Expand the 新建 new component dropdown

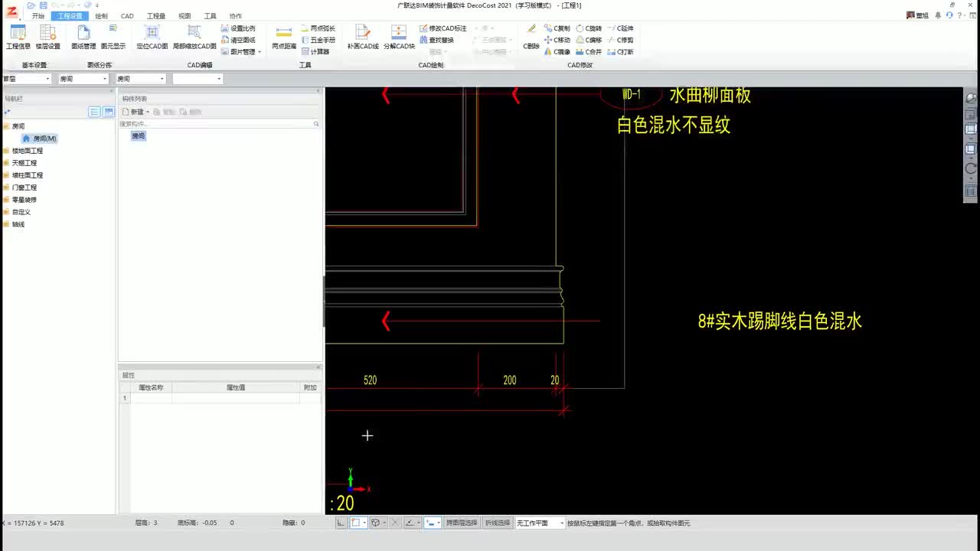coord(148,112)
